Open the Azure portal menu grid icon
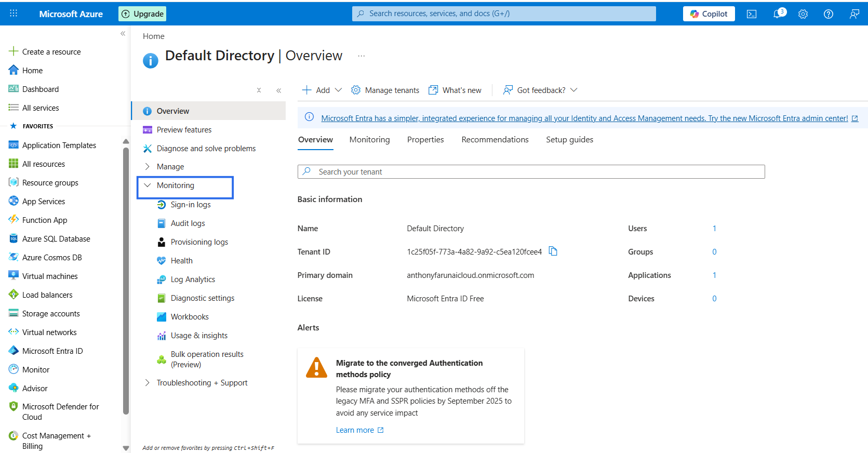Image resolution: width=868 pixels, height=453 pixels. (x=14, y=14)
